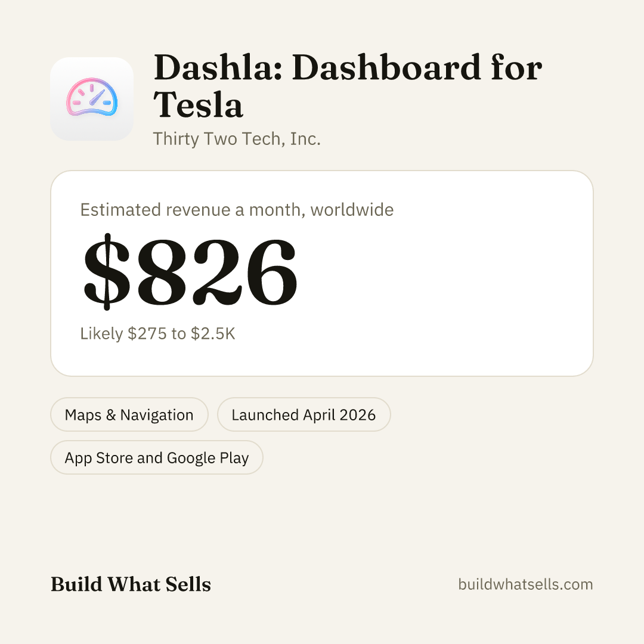This screenshot has height=644, width=644.
Task: Open developer Thirty Two Tech, Inc.
Action: point(237,139)
